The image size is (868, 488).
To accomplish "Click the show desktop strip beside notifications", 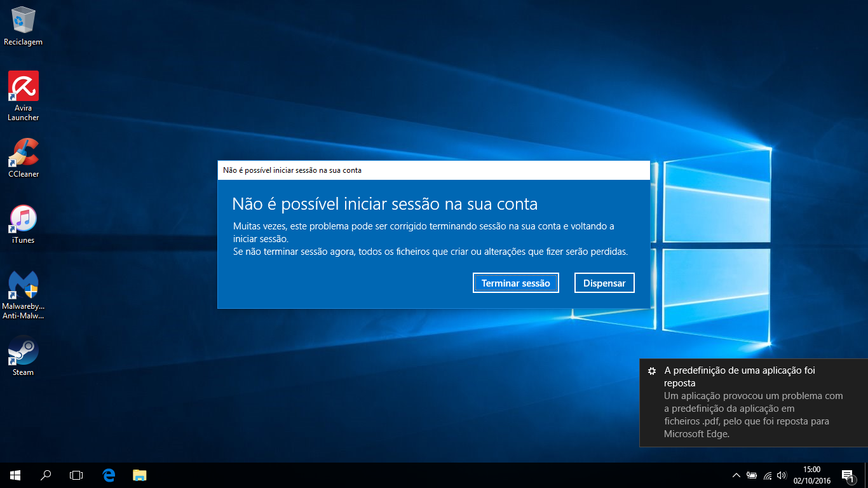I will [866, 475].
